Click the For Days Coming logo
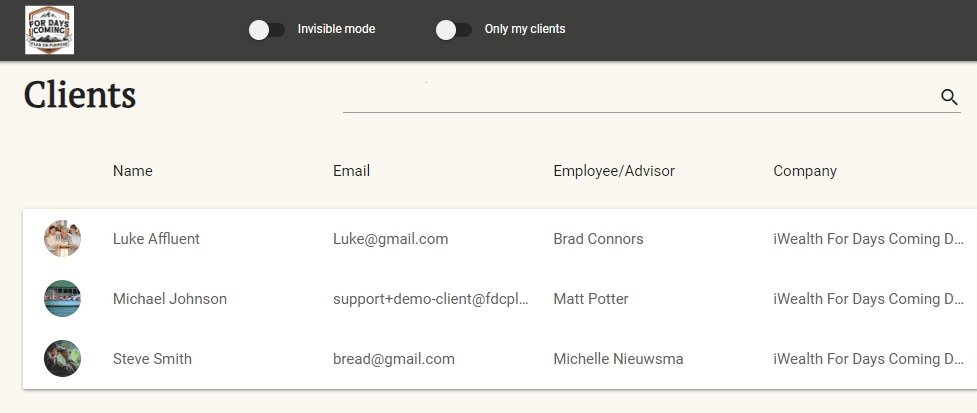977x413 pixels. click(50, 30)
